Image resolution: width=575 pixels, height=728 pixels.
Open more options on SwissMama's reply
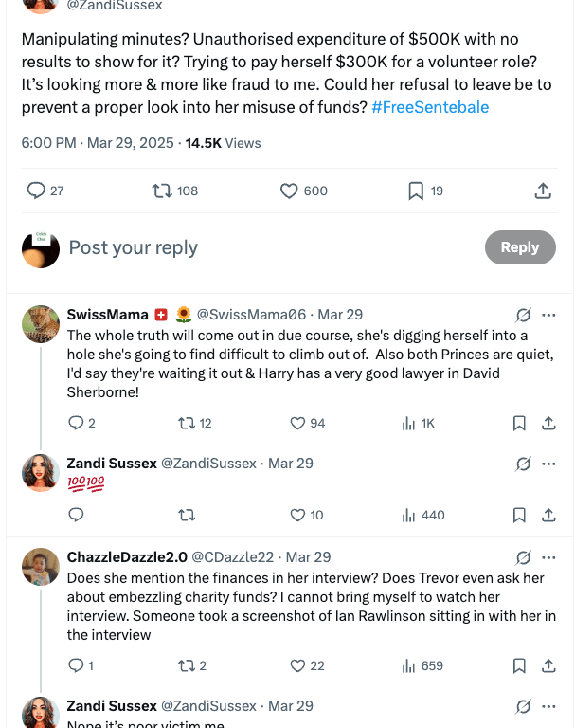click(548, 315)
